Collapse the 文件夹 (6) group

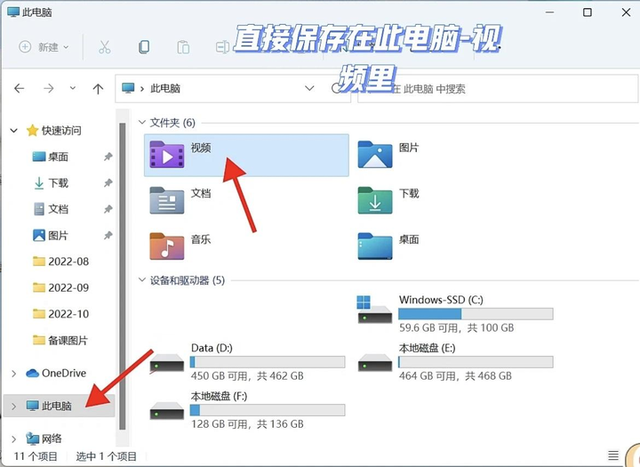coord(142,122)
